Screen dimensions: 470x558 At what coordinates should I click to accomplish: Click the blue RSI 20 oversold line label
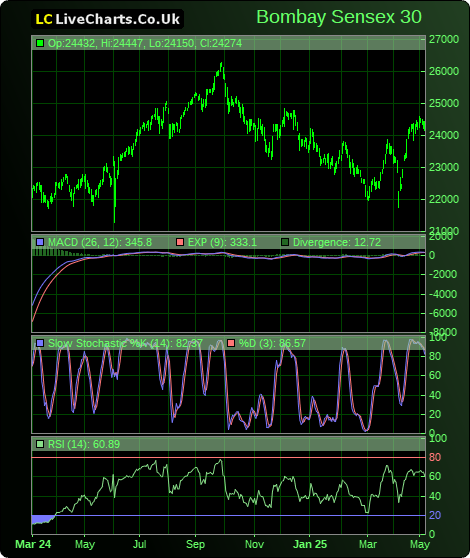click(x=435, y=515)
